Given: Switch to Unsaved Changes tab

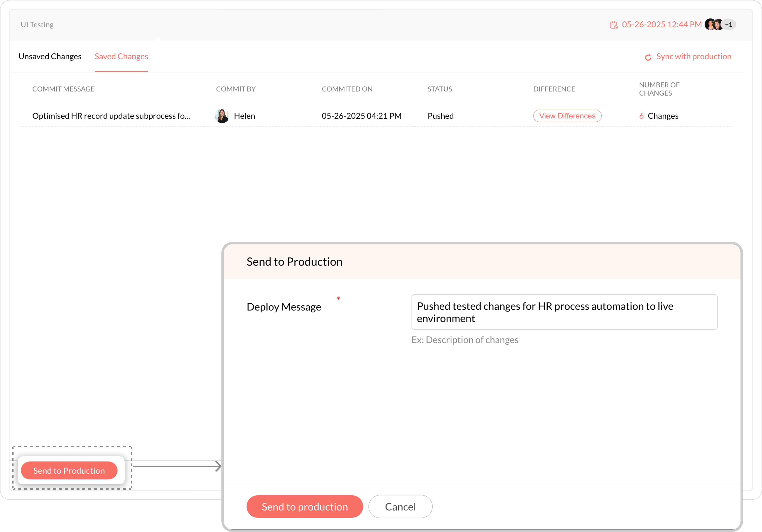Looking at the screenshot, I should click(50, 56).
